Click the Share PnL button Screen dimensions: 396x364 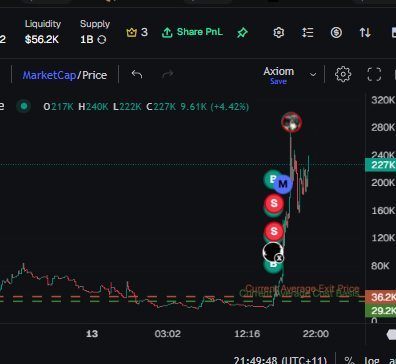192,32
